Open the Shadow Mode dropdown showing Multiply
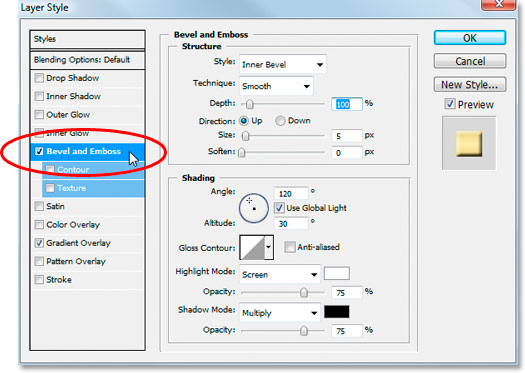 click(x=280, y=313)
